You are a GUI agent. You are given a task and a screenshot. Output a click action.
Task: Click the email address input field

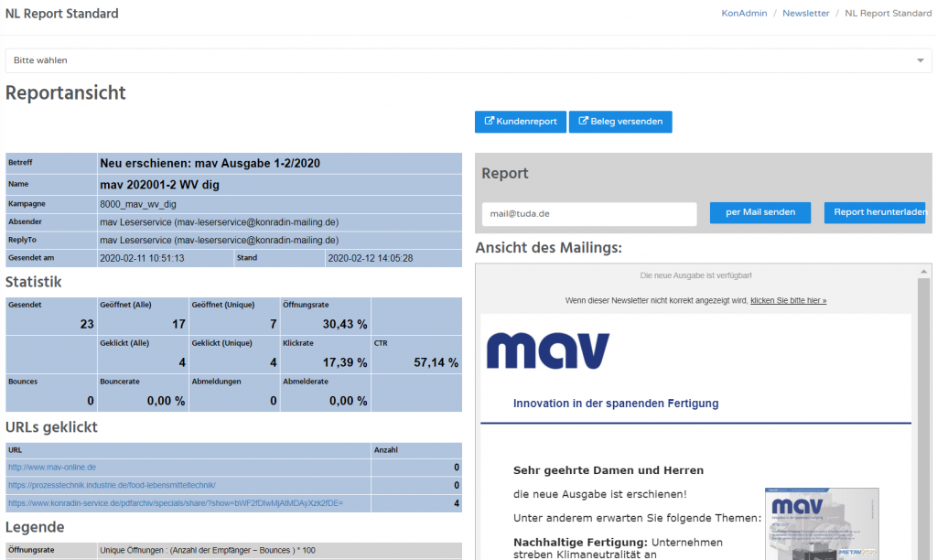588,213
